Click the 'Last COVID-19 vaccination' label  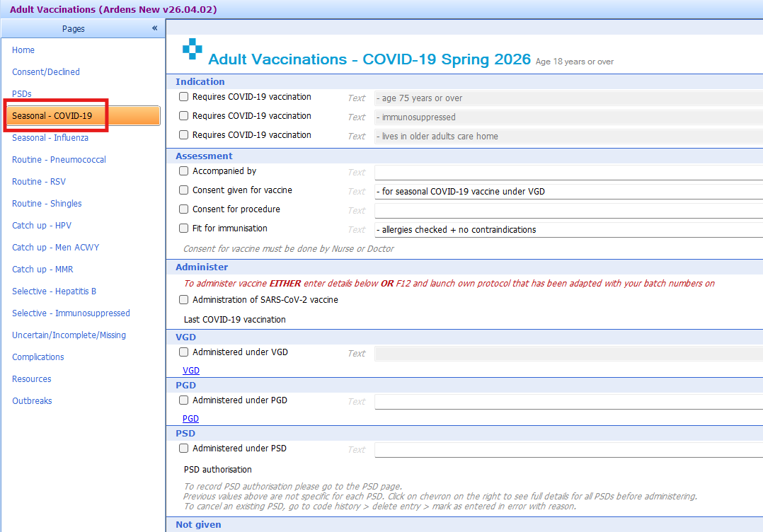[x=234, y=320]
